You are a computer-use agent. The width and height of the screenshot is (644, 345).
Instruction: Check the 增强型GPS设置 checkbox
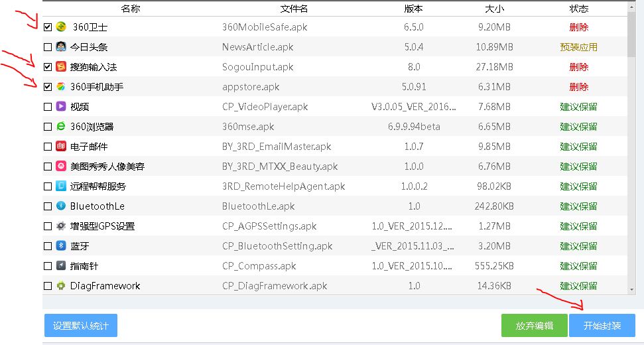pos(48,226)
